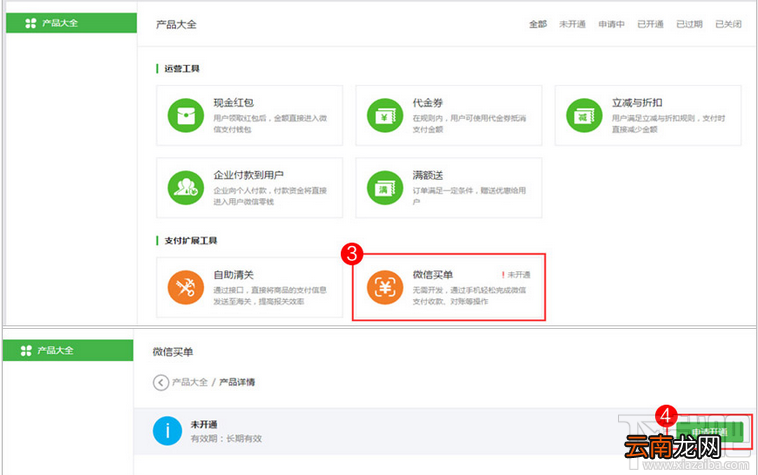Open the 自助清关 card title

click(233, 275)
